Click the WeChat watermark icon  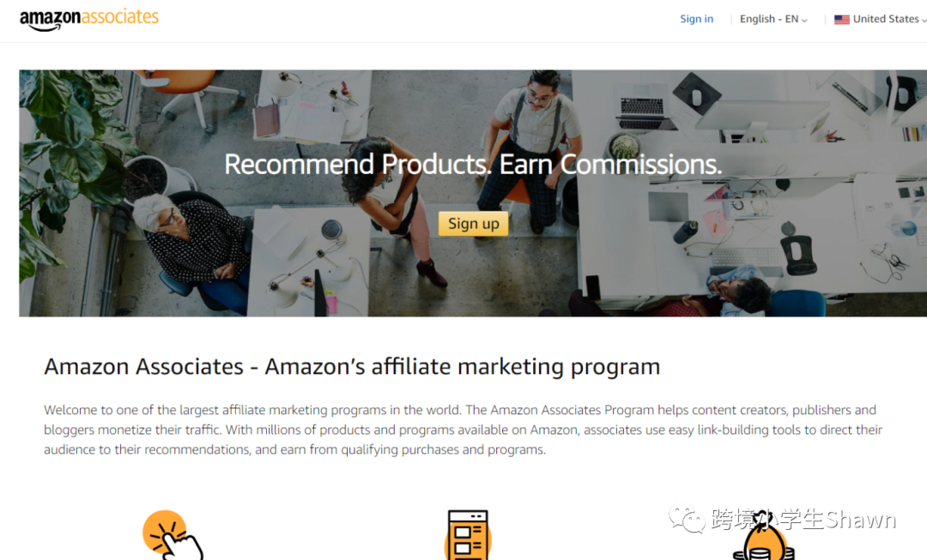click(x=687, y=519)
